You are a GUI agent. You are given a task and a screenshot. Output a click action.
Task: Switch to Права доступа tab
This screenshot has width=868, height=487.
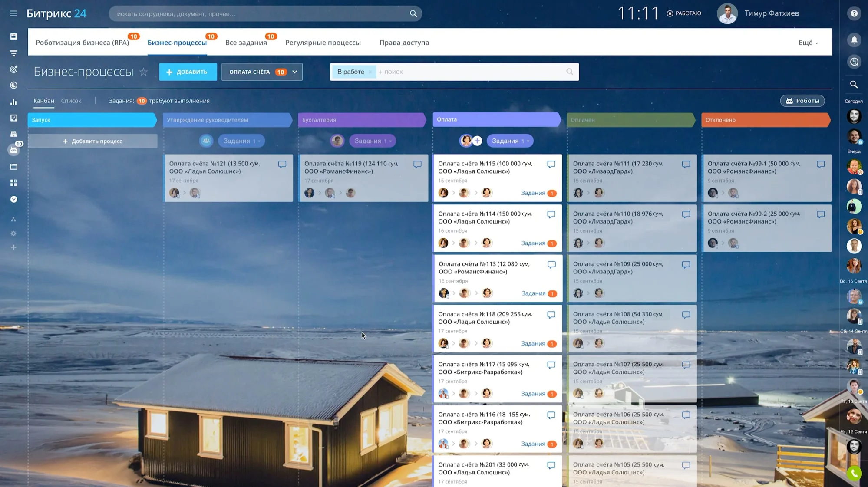coord(404,43)
